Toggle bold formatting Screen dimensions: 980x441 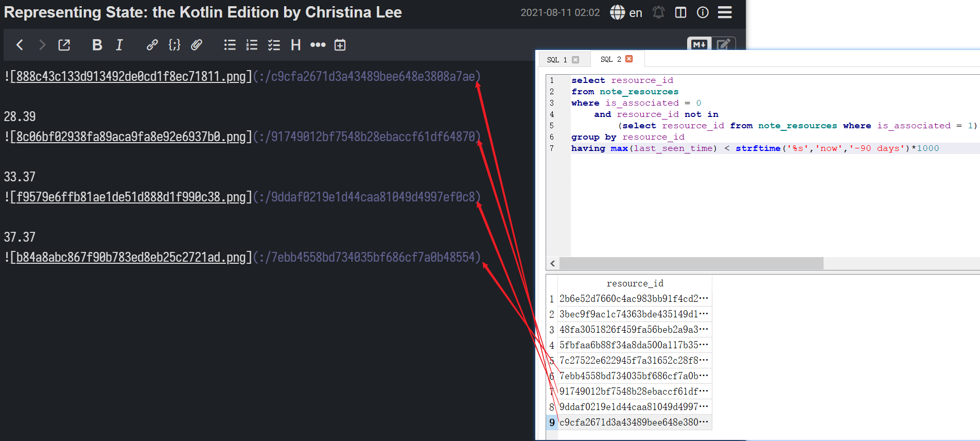click(x=97, y=45)
